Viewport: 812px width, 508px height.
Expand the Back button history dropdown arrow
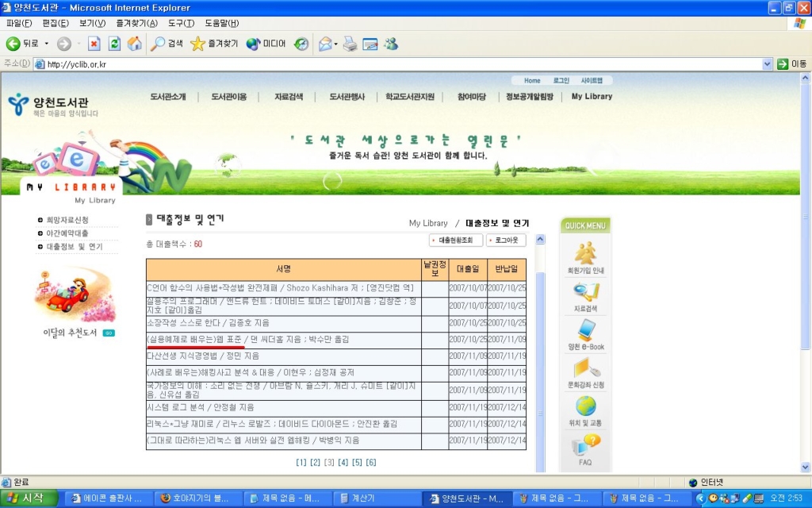click(x=46, y=44)
